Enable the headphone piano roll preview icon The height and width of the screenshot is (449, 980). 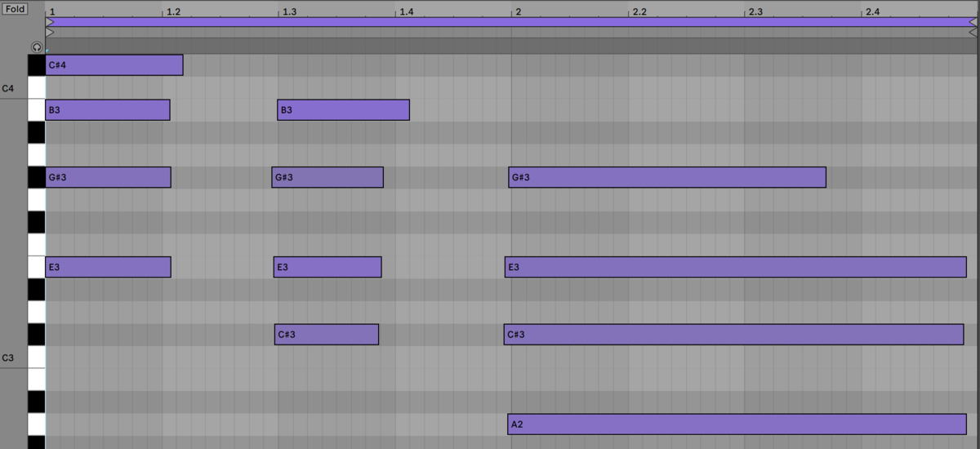(36, 48)
